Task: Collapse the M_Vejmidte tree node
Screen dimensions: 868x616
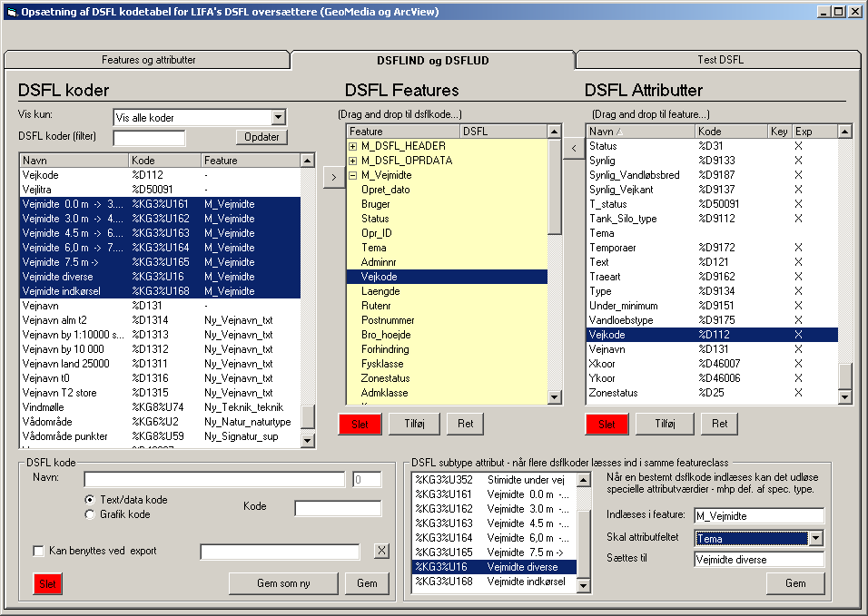Action: point(353,175)
